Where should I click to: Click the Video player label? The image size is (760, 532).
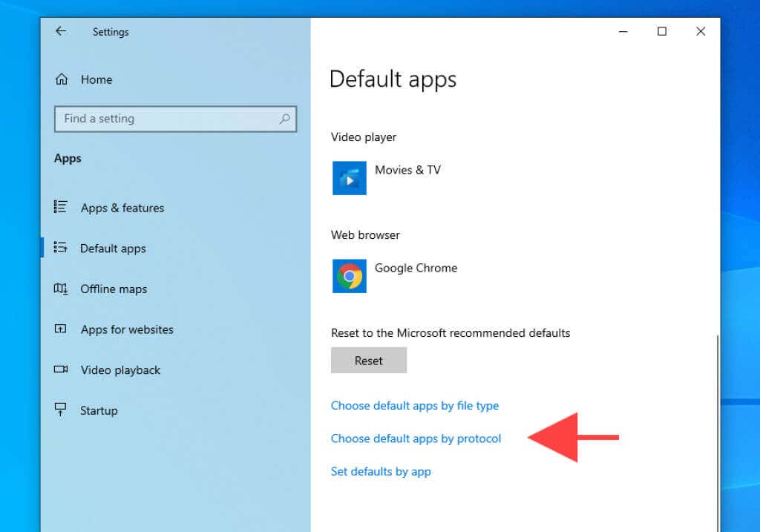click(364, 137)
